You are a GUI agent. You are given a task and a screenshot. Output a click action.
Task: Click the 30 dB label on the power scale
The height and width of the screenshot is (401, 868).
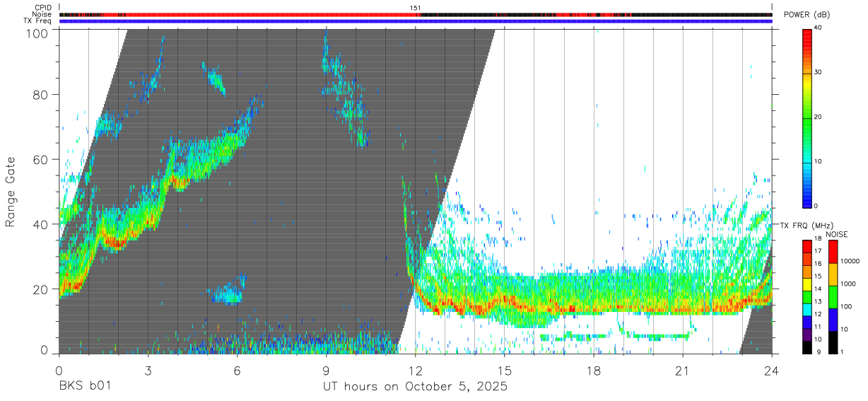pyautogui.click(x=819, y=73)
